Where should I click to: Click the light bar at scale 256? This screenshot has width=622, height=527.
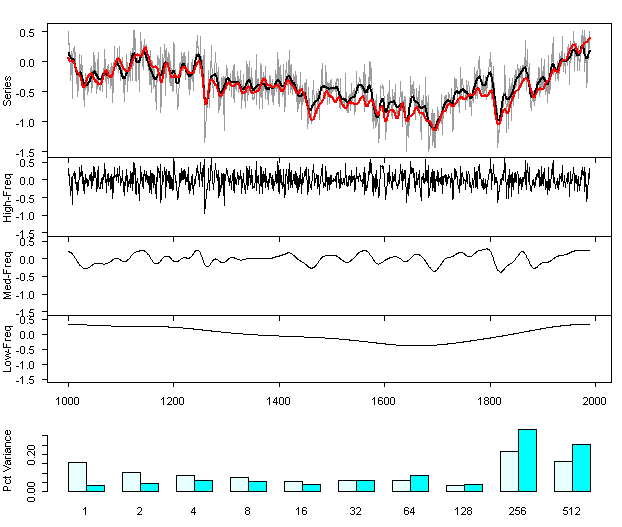509,471
